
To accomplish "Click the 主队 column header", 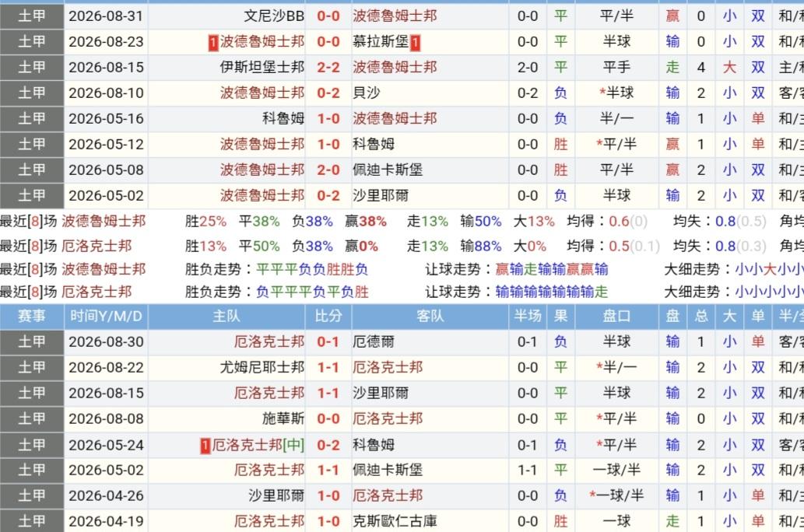I will coord(226,317).
